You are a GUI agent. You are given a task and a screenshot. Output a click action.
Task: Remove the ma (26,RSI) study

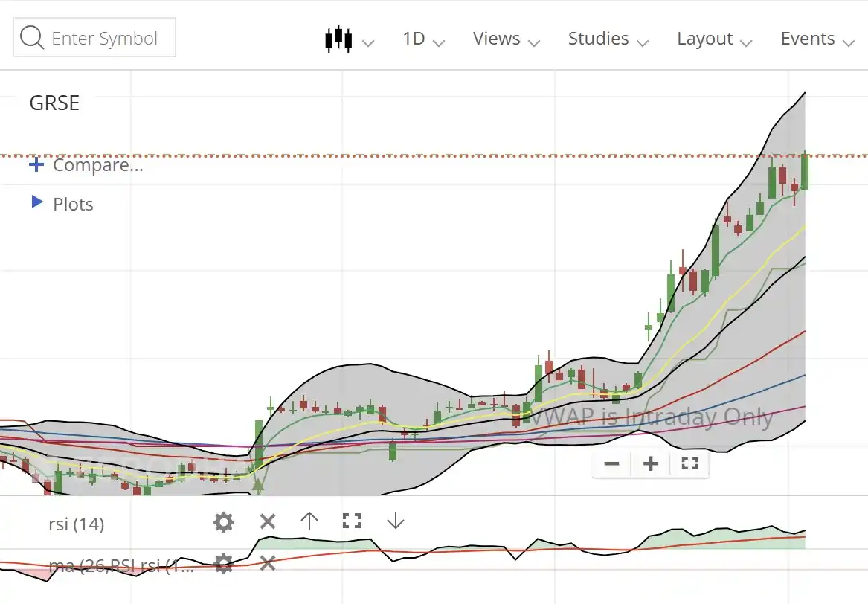coord(267,564)
